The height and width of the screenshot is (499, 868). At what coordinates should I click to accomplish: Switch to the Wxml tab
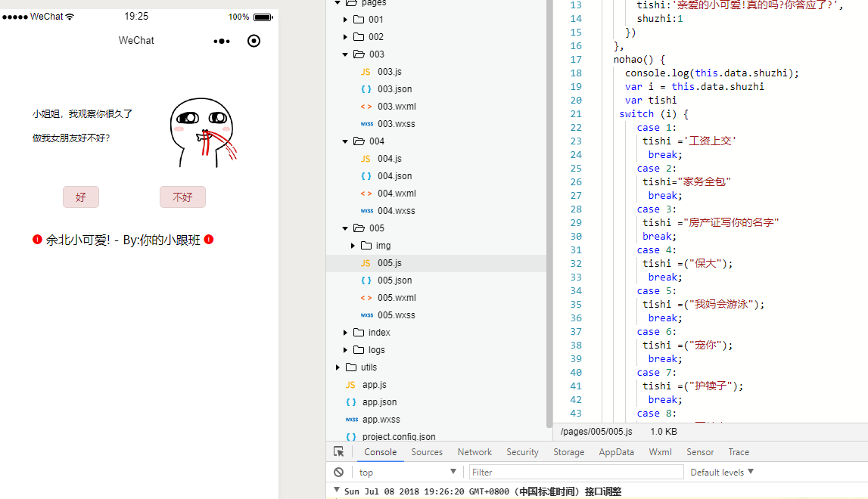point(660,452)
